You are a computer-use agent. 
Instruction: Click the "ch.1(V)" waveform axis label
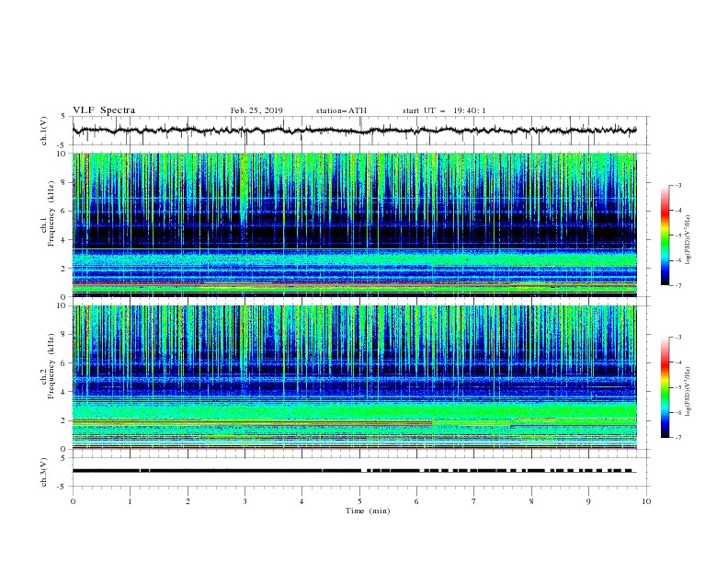[44, 131]
